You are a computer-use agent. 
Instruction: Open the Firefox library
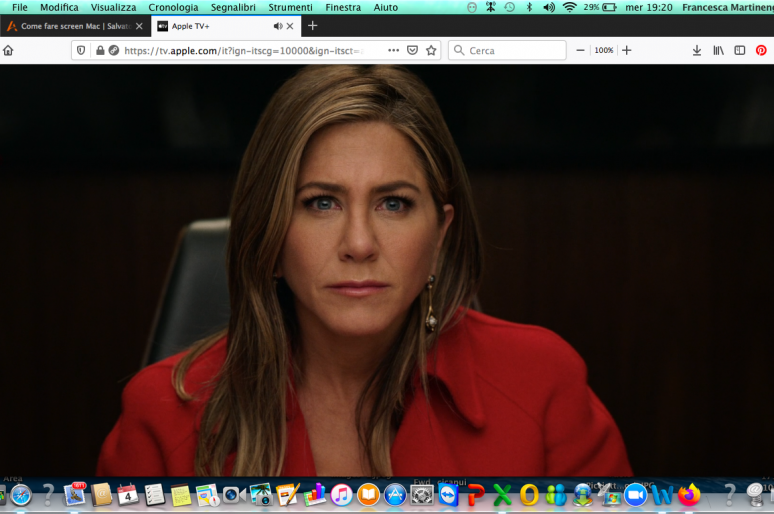(x=718, y=50)
